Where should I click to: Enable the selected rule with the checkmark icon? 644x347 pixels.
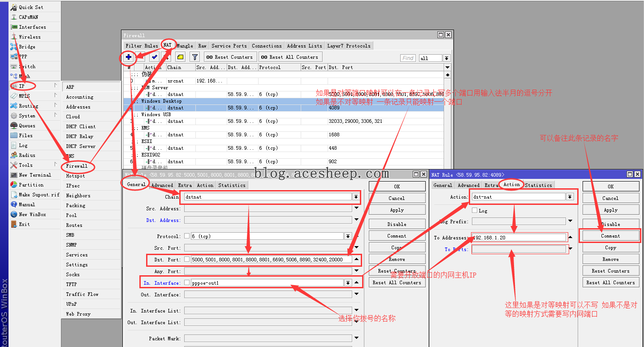click(154, 57)
